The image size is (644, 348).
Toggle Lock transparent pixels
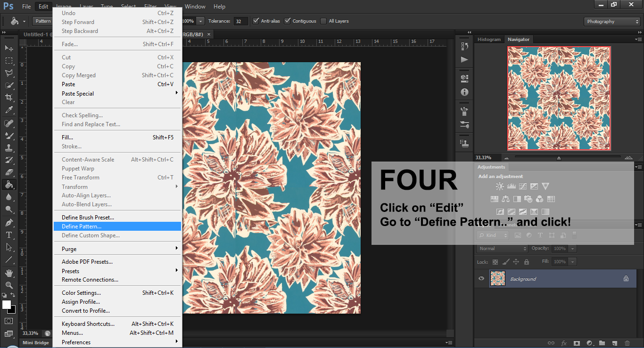click(x=495, y=262)
